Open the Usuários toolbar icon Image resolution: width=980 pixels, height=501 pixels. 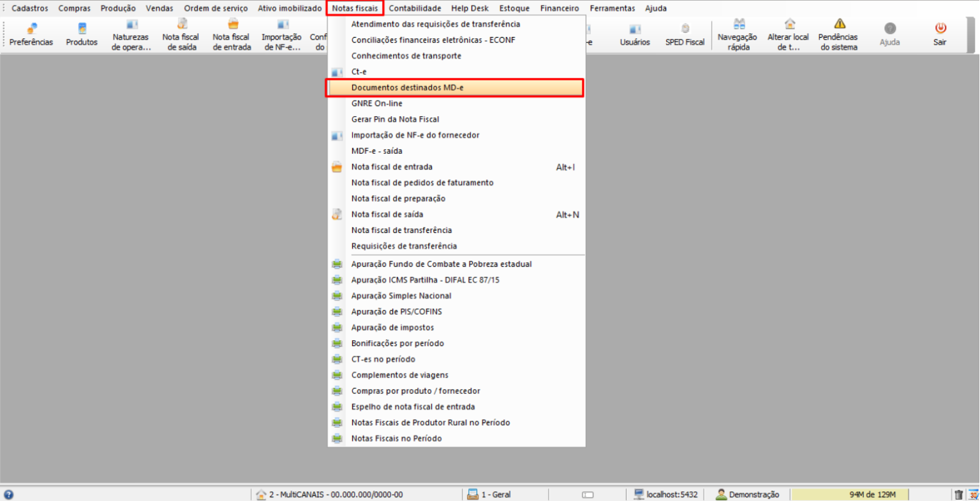pos(635,29)
